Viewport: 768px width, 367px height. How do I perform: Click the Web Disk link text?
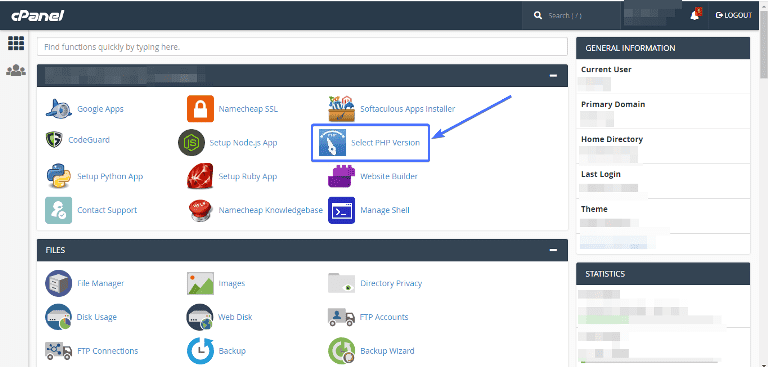(x=235, y=317)
